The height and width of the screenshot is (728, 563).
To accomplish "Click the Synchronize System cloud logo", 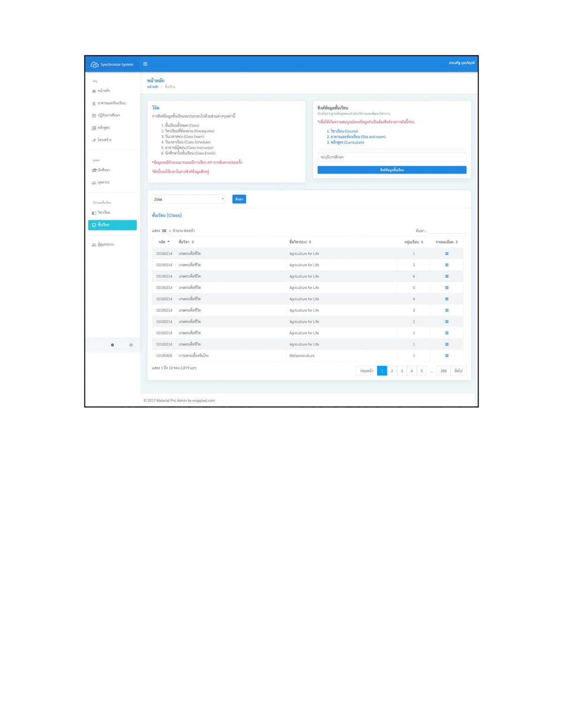I will (94, 64).
